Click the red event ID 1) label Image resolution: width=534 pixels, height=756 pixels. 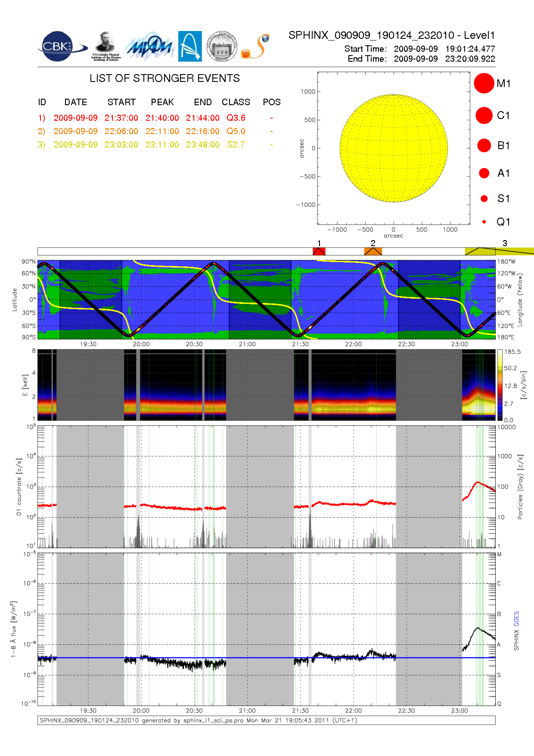point(42,118)
